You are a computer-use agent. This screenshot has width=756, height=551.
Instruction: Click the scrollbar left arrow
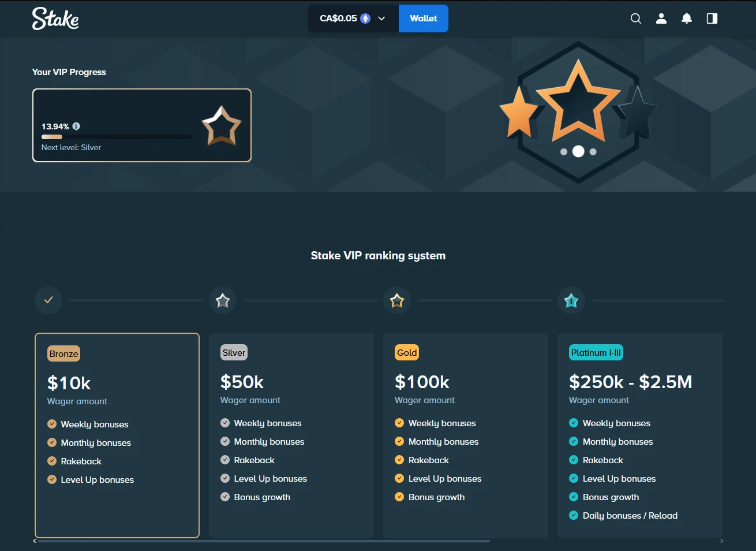click(35, 541)
